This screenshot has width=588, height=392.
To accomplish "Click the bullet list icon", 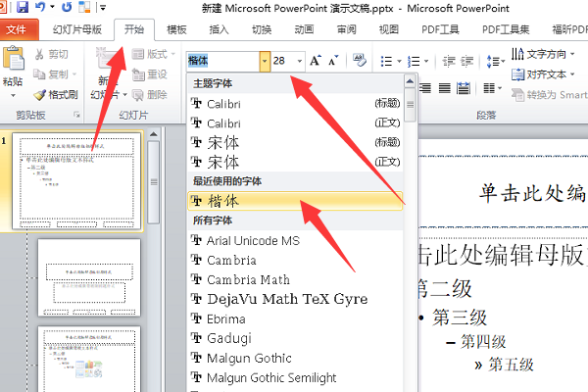I will click(386, 61).
